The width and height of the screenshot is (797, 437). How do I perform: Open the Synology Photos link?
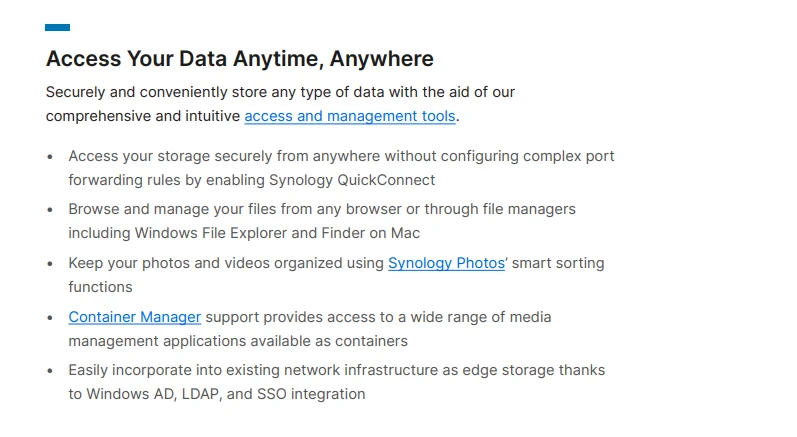pos(446,263)
